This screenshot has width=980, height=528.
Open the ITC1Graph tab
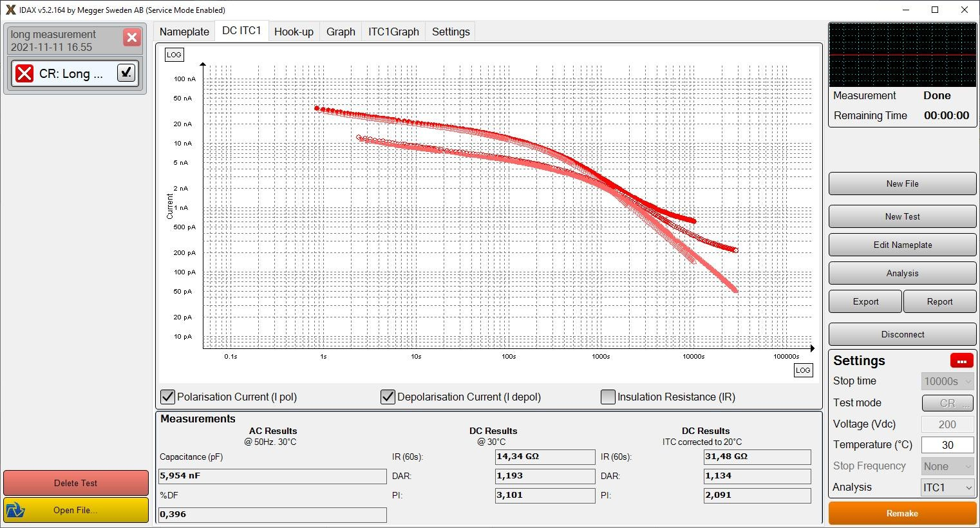pyautogui.click(x=393, y=32)
